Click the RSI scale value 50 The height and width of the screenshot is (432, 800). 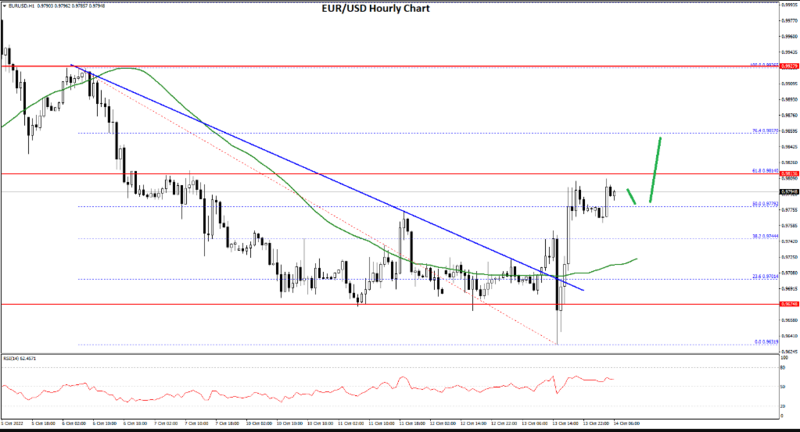(x=784, y=387)
